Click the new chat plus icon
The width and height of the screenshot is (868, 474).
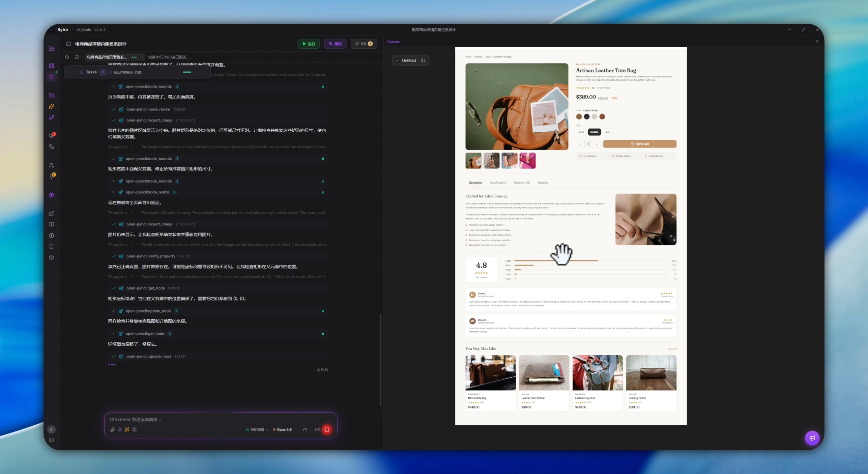[x=77, y=57]
